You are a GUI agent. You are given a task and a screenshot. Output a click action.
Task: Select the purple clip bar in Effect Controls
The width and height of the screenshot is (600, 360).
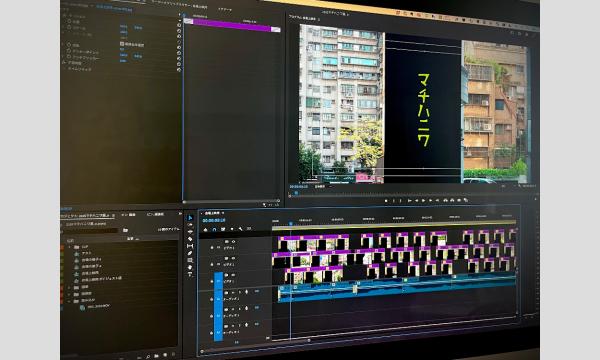click(x=232, y=25)
